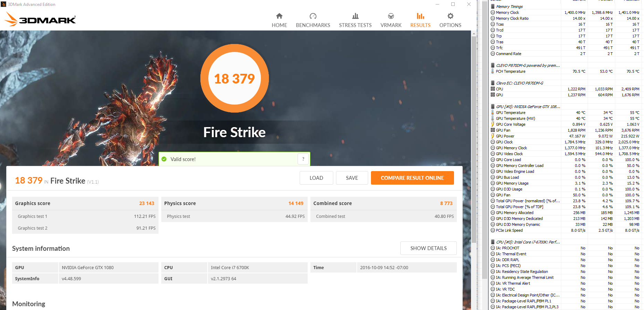Click the 3DMark title bar app icon
Image resolution: width=644 pixels, height=310 pixels.
[x=3, y=4]
